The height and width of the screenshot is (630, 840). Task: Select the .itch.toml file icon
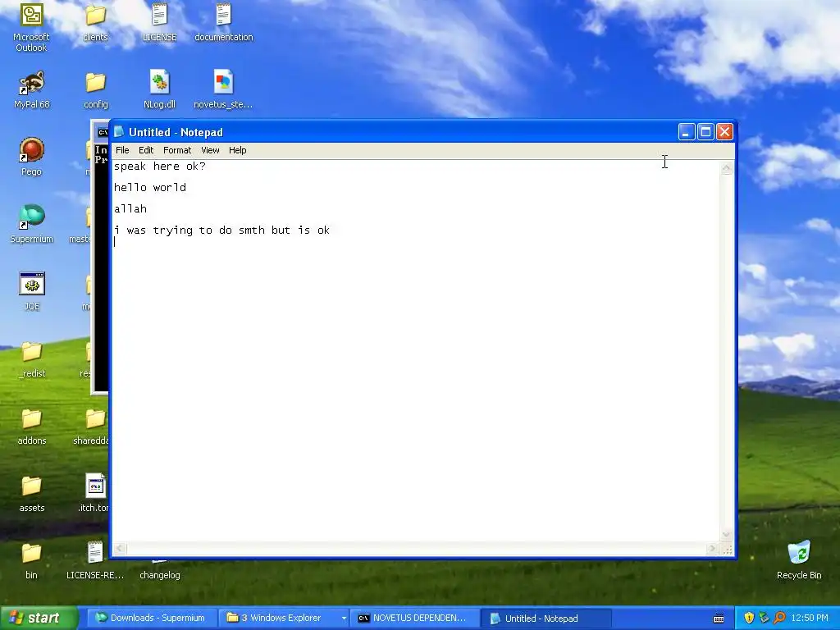click(x=94, y=493)
